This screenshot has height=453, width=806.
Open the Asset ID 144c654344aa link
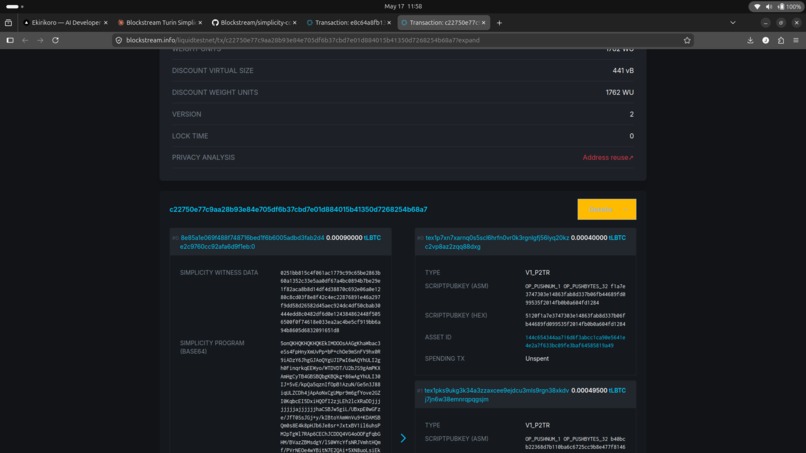coord(575,341)
